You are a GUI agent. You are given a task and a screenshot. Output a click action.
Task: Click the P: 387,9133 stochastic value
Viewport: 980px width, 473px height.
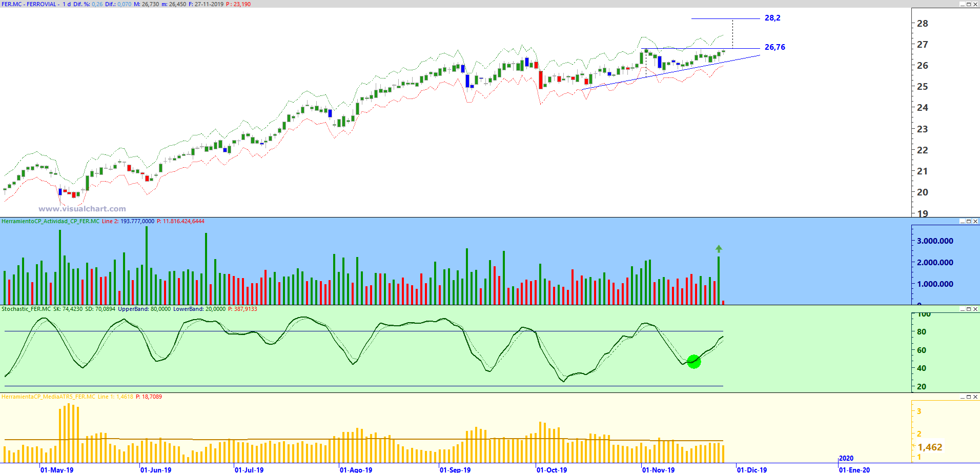pyautogui.click(x=242, y=309)
